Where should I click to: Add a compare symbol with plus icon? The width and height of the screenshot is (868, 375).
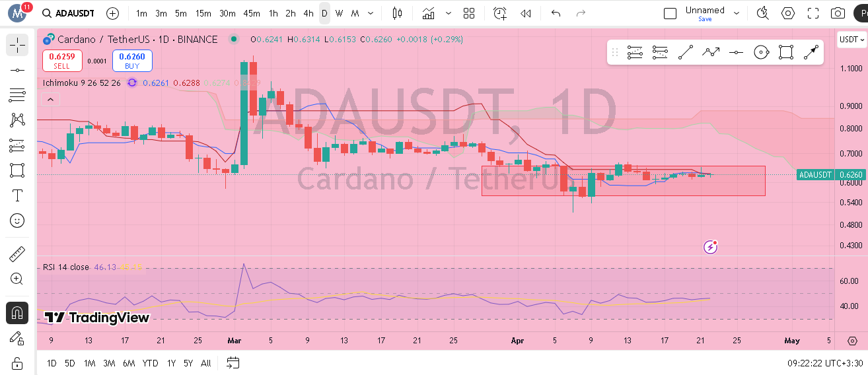tap(113, 13)
